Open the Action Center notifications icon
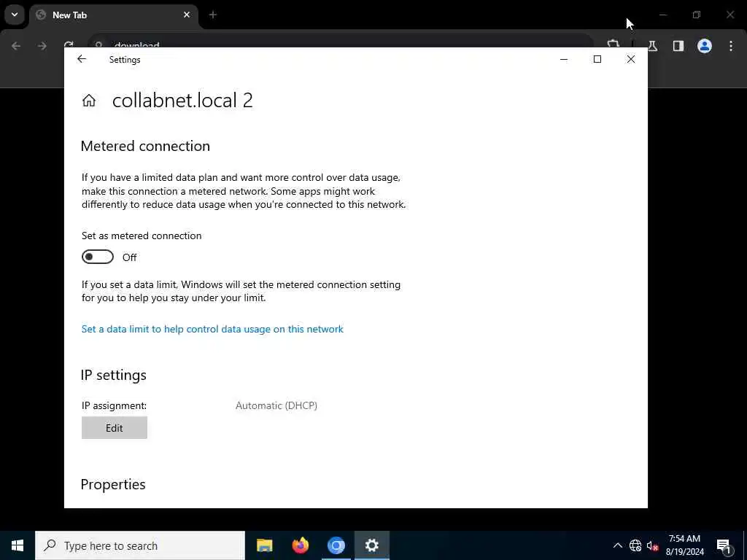This screenshot has width=747, height=560. click(724, 545)
